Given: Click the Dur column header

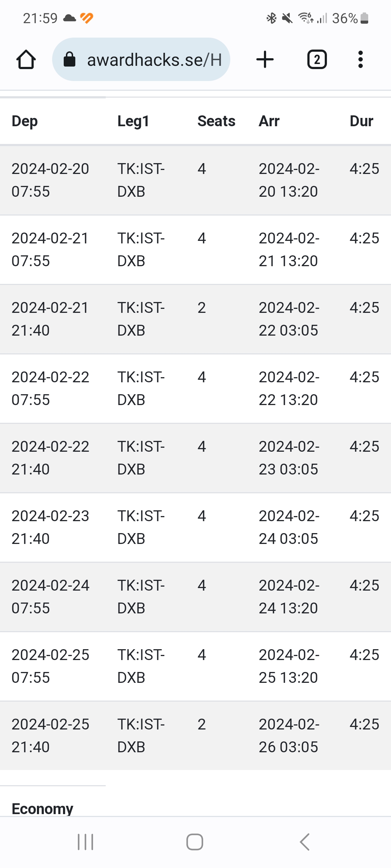Looking at the screenshot, I should pos(361,121).
